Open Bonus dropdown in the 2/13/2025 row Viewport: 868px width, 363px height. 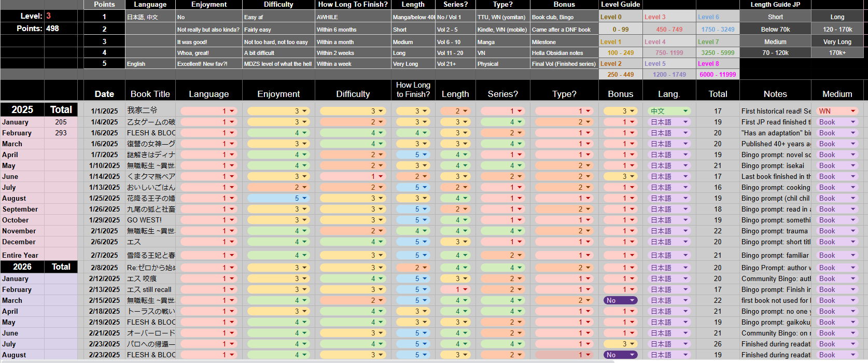coord(620,289)
